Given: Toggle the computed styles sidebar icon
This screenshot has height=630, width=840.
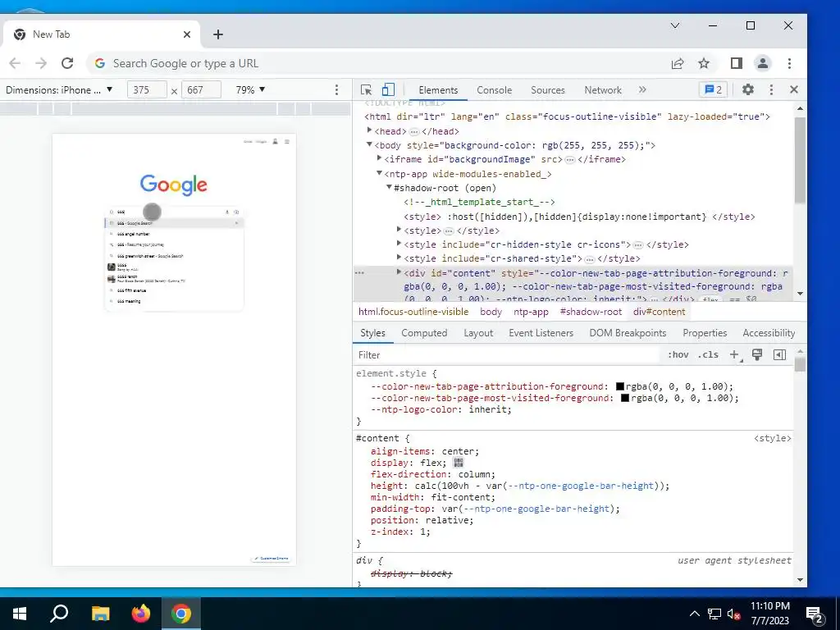Looking at the screenshot, I should point(779,354).
